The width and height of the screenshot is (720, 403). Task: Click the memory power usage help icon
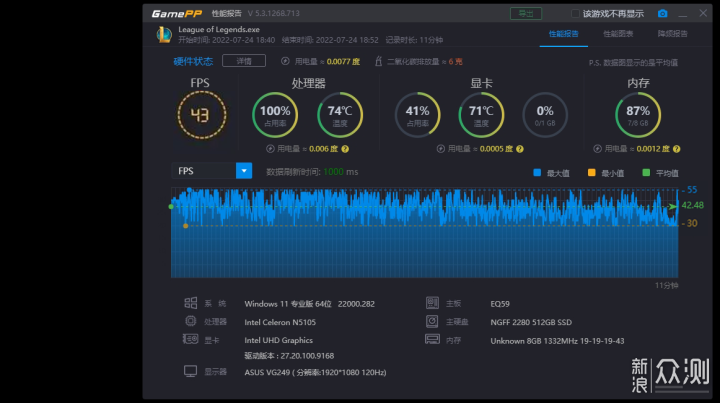pos(676,149)
